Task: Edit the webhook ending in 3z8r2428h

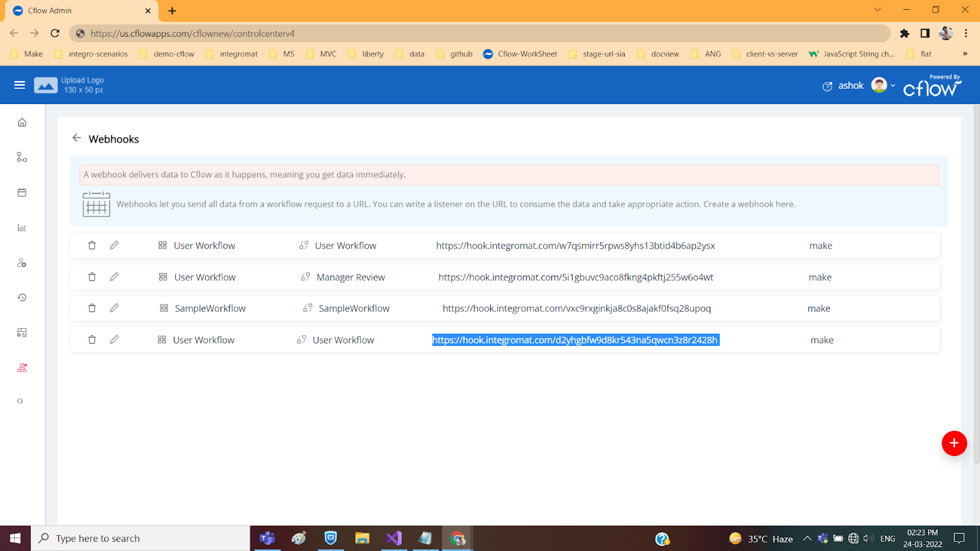Action: (x=114, y=339)
